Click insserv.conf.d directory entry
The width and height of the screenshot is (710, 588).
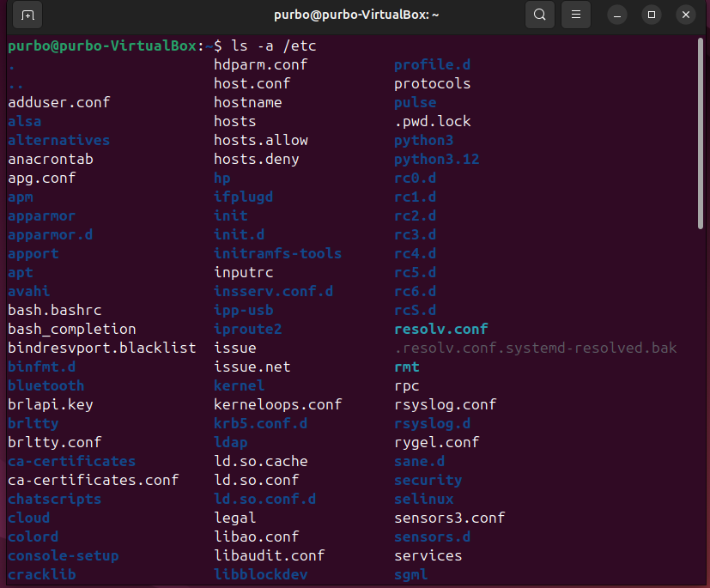point(274,291)
